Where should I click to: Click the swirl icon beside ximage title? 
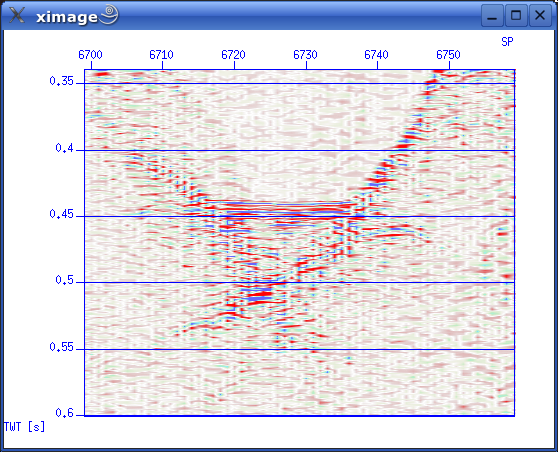pyautogui.click(x=110, y=14)
